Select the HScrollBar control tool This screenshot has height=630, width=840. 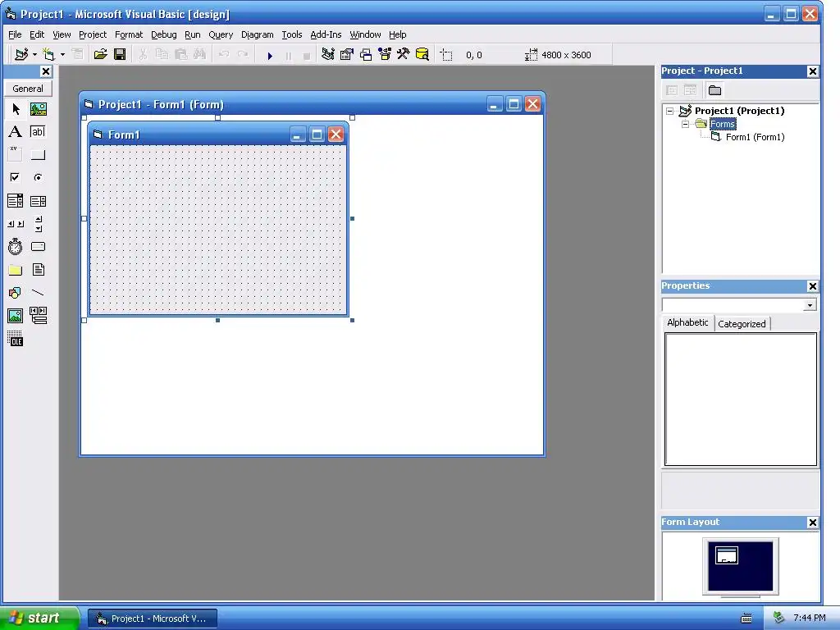pos(16,224)
